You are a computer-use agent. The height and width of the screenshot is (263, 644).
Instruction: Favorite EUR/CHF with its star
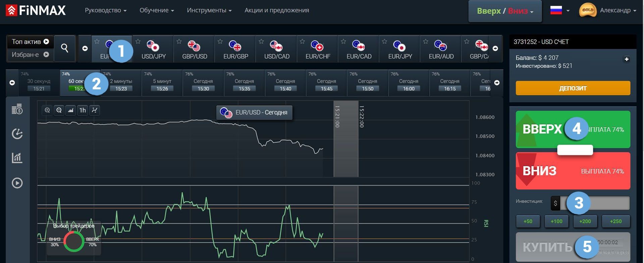[302, 41]
